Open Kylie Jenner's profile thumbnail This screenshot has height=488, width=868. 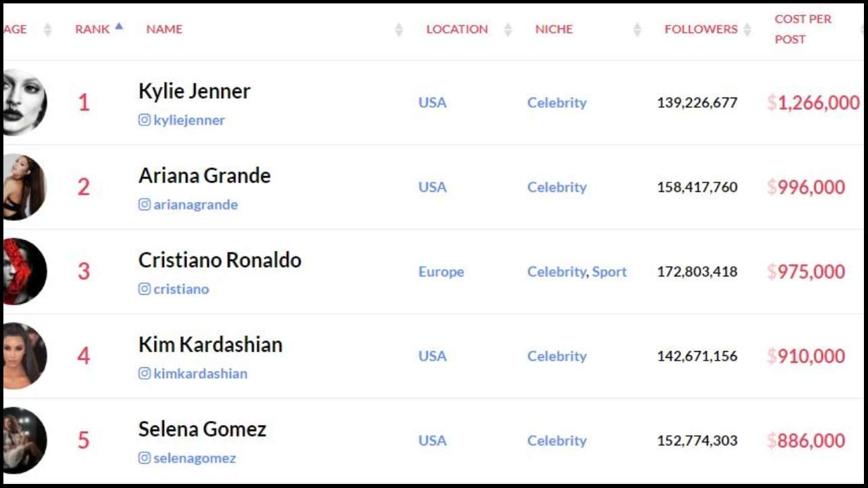click(x=24, y=102)
